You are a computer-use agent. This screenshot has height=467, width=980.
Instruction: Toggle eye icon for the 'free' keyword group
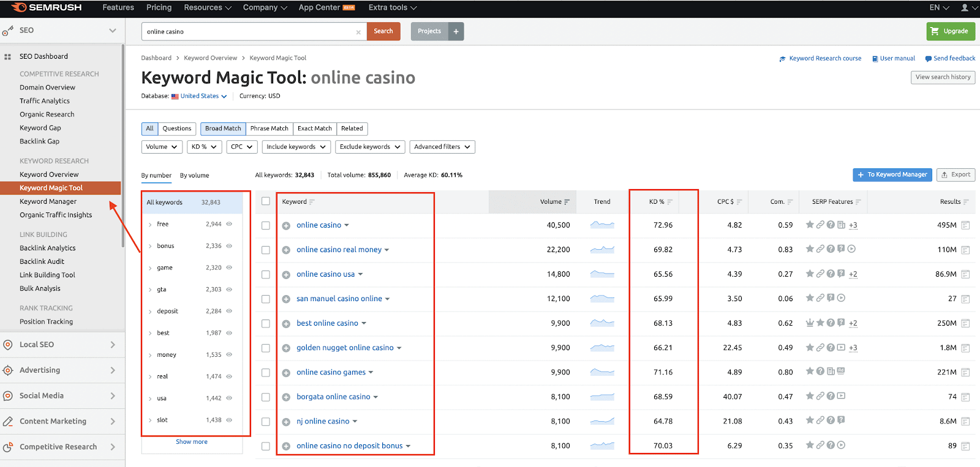pyautogui.click(x=229, y=224)
